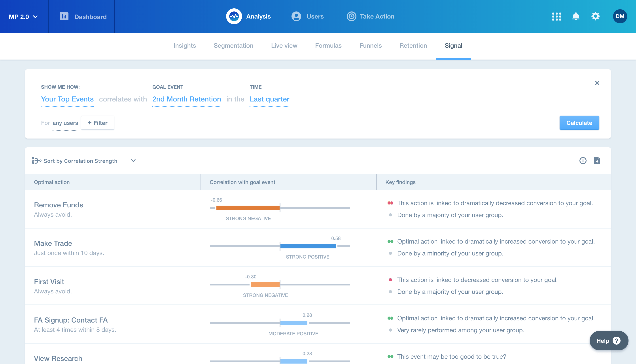Switch to the Live view tab
636x364 pixels.
click(x=284, y=45)
